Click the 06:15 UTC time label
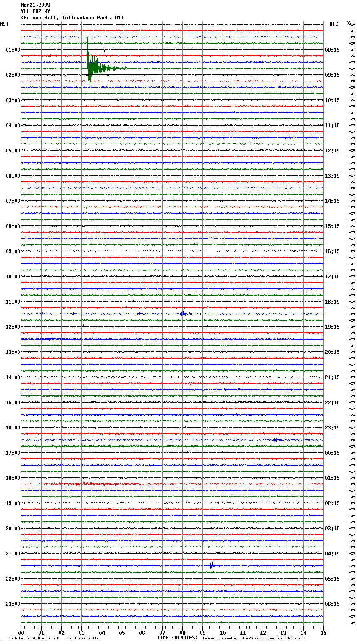 click(x=332, y=604)
